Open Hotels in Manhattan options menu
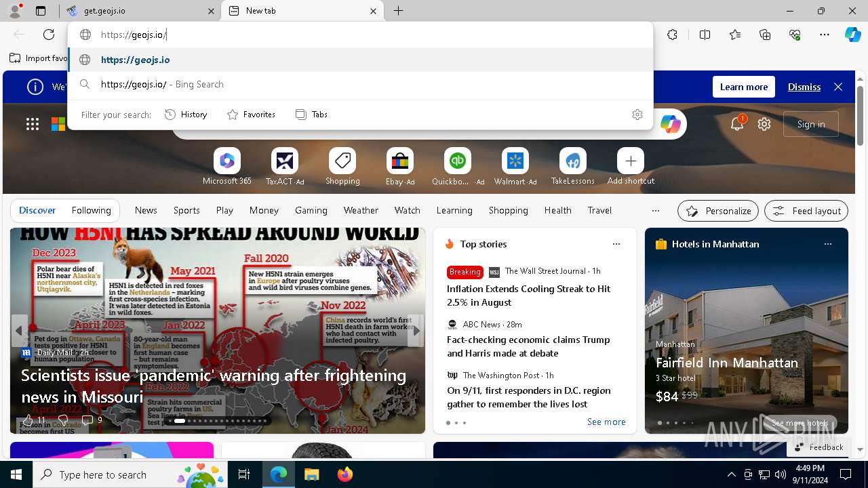868x488 pixels. tap(827, 244)
